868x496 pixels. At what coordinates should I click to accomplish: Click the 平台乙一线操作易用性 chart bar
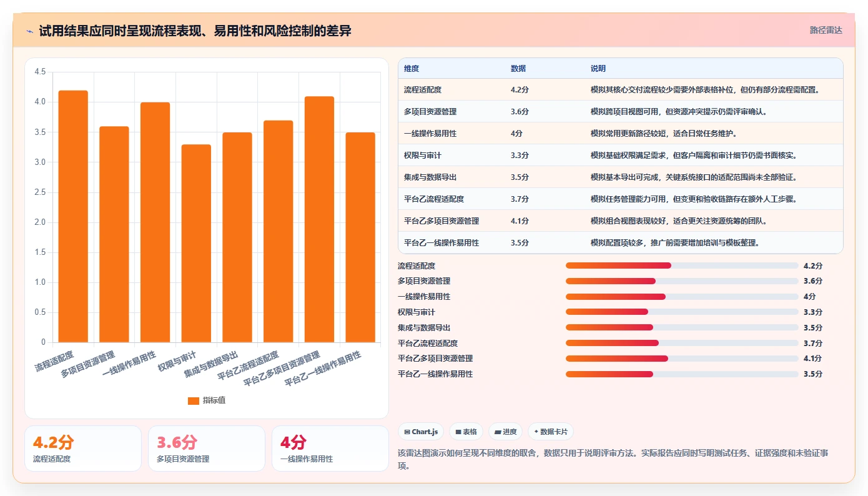(x=360, y=237)
